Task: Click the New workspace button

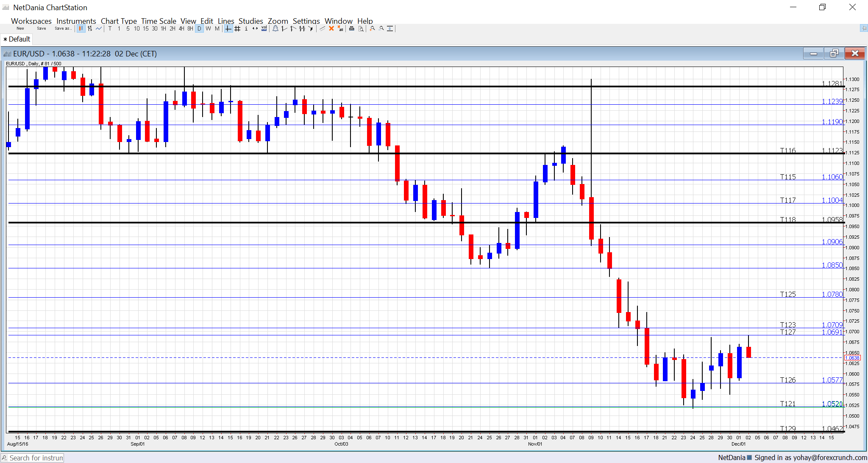Action: click(x=20, y=28)
